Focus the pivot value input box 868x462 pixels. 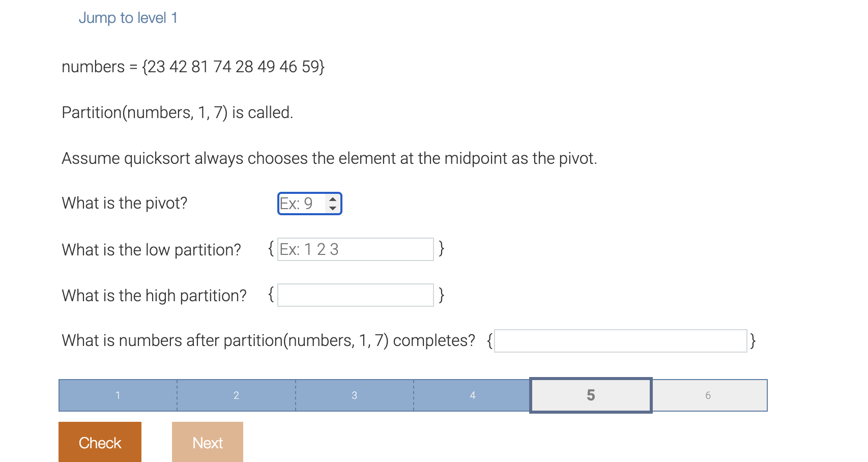click(x=300, y=203)
